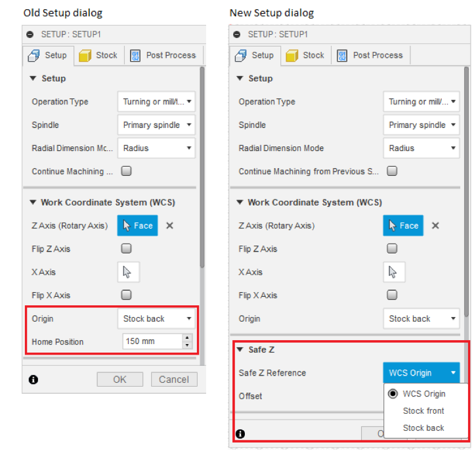Collapse the Safe Z section
This screenshot has width=476, height=455.
click(x=240, y=350)
